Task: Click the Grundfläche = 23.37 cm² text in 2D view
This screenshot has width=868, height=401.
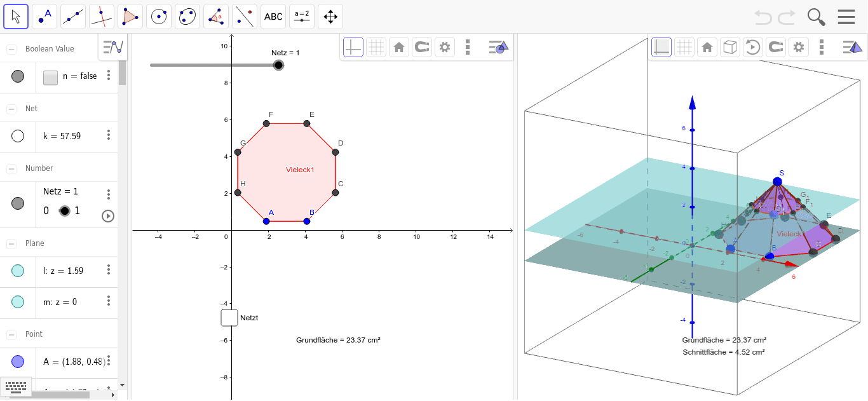Action: pos(338,340)
